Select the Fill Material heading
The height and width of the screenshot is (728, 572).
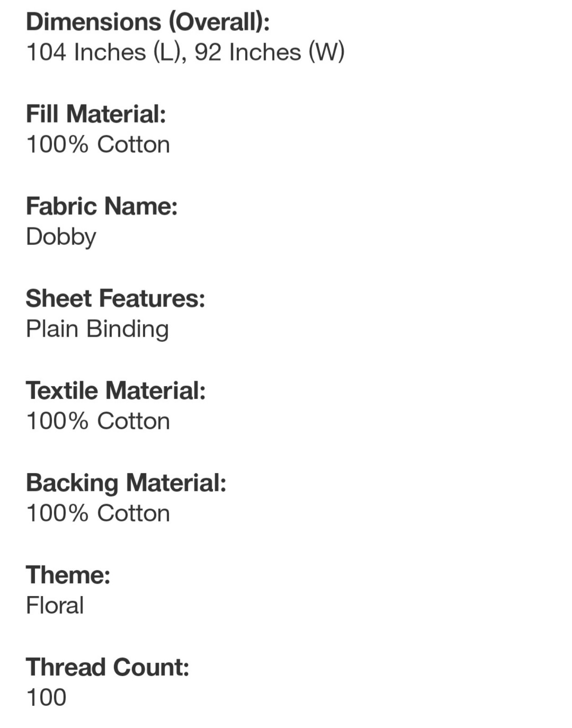tap(96, 114)
